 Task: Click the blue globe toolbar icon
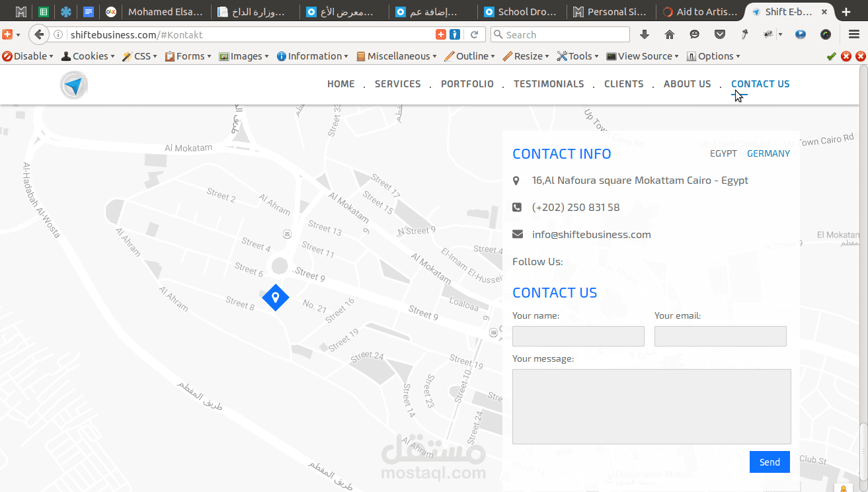[x=801, y=34]
